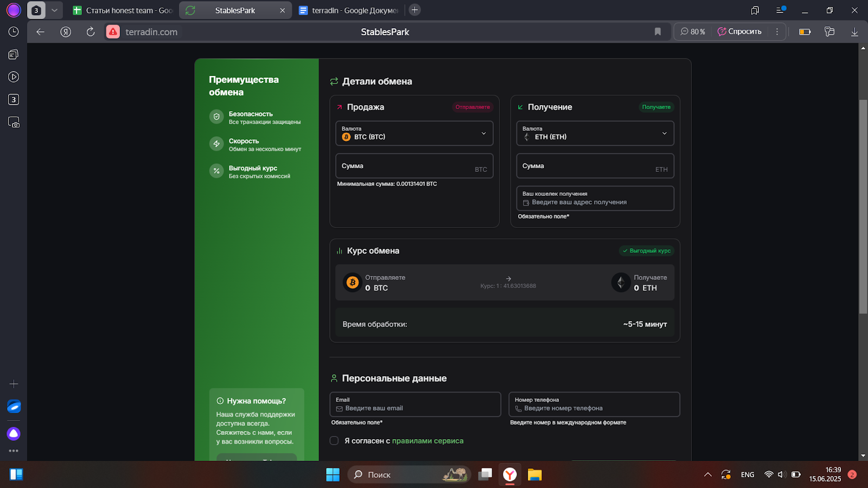The width and height of the screenshot is (868, 488).
Task: Open browser history clock icon in sidebar
Action: [x=14, y=32]
